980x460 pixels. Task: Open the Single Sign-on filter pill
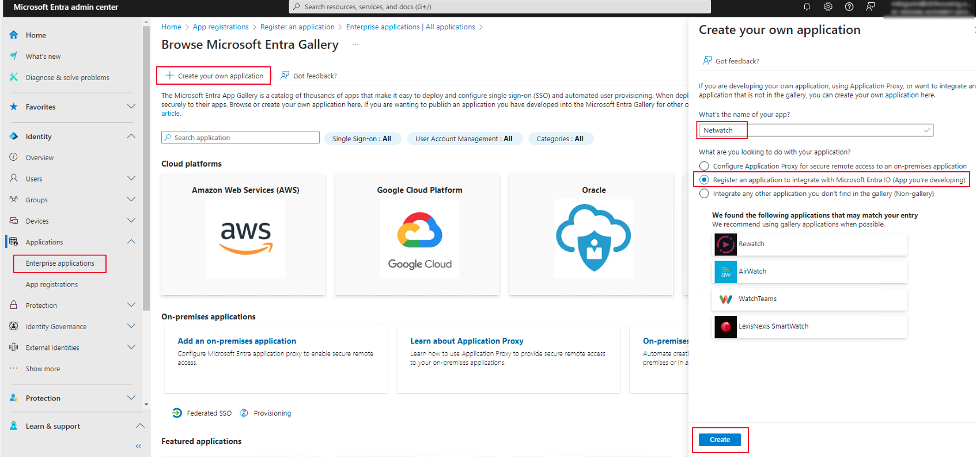362,139
